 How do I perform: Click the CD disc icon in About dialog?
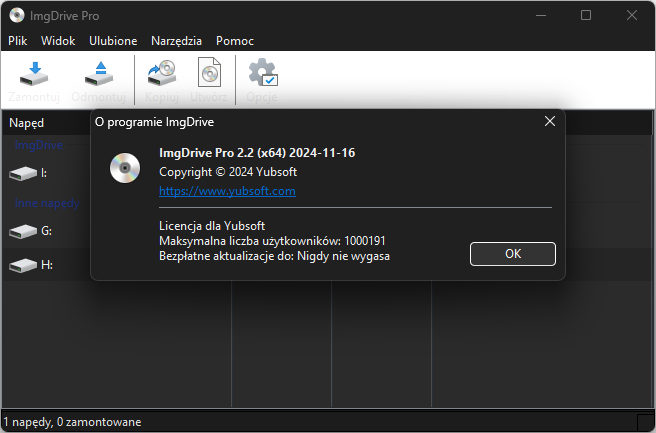[125, 168]
